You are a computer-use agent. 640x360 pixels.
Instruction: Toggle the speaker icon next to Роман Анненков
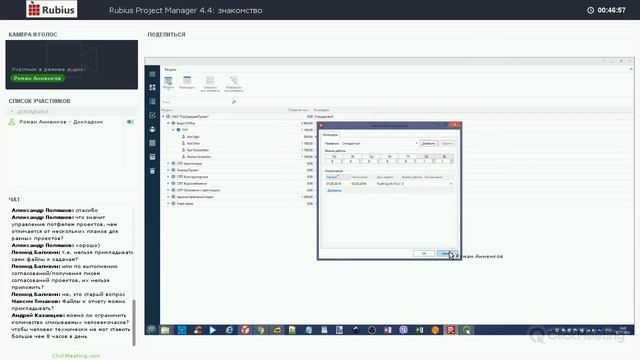pos(130,122)
